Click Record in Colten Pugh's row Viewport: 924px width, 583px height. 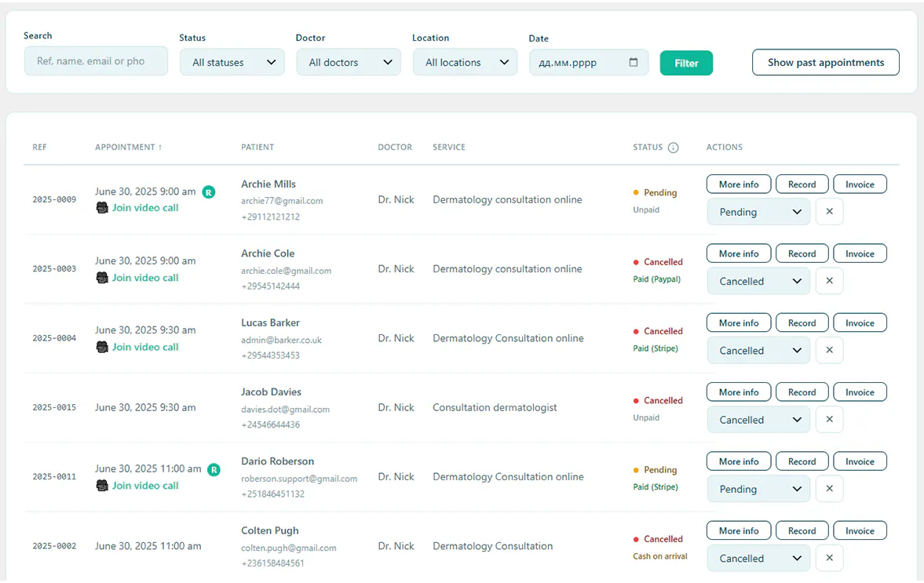pyautogui.click(x=802, y=530)
